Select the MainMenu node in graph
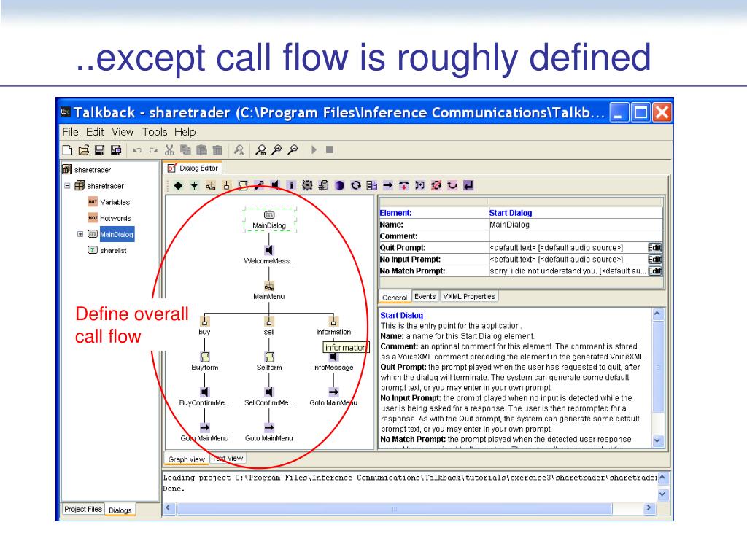 269,290
